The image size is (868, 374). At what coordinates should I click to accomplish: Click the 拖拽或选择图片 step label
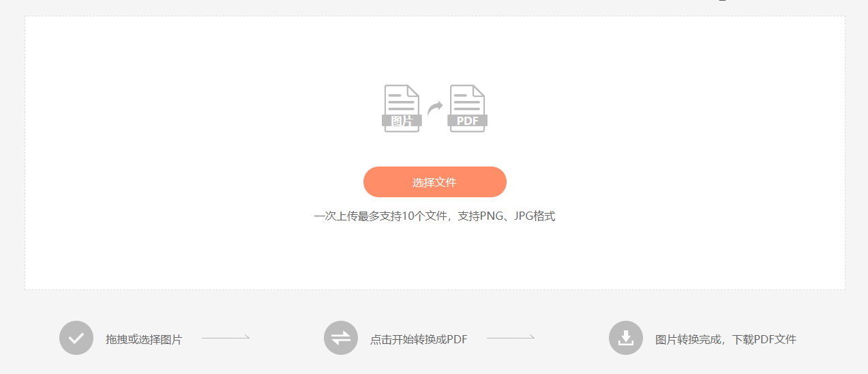(144, 339)
